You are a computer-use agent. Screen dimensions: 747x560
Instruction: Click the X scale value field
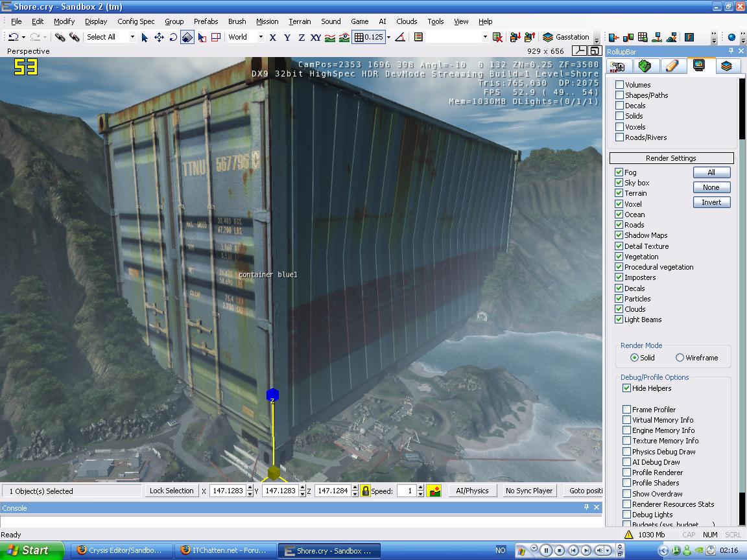228,491
